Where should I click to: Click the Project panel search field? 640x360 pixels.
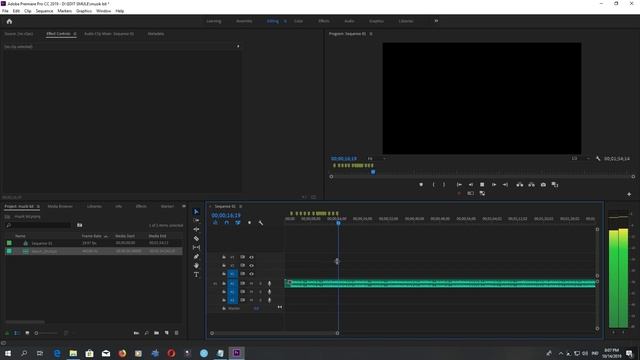pyautogui.click(x=39, y=225)
